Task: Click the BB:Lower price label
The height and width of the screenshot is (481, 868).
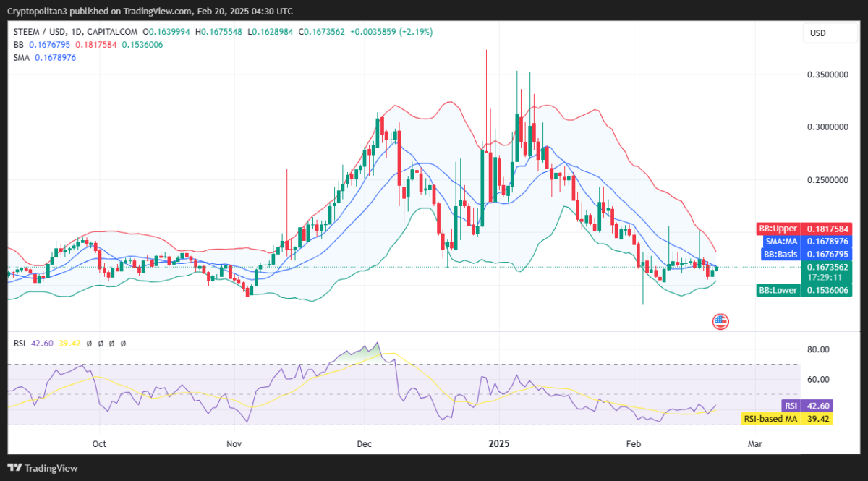Action: (x=778, y=290)
